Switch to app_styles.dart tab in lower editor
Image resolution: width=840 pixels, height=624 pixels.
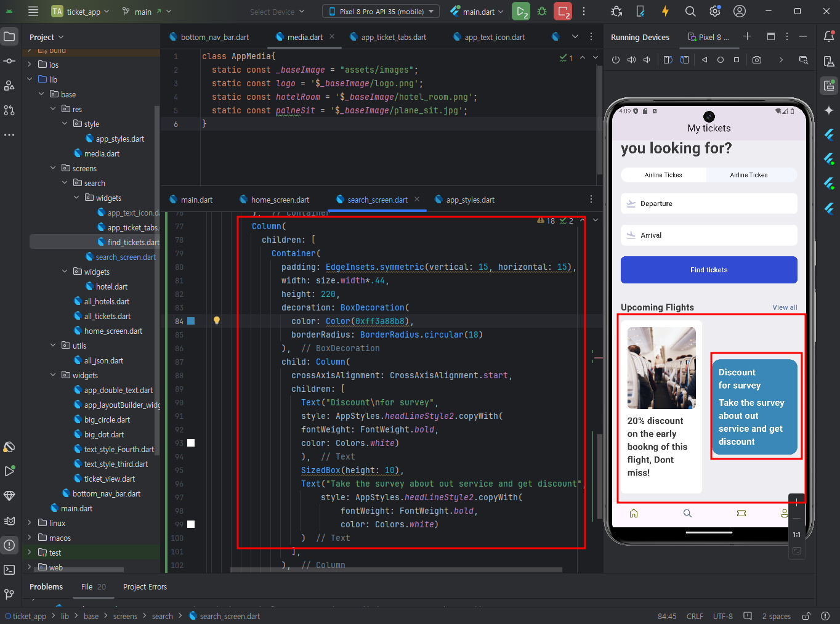[464, 200]
